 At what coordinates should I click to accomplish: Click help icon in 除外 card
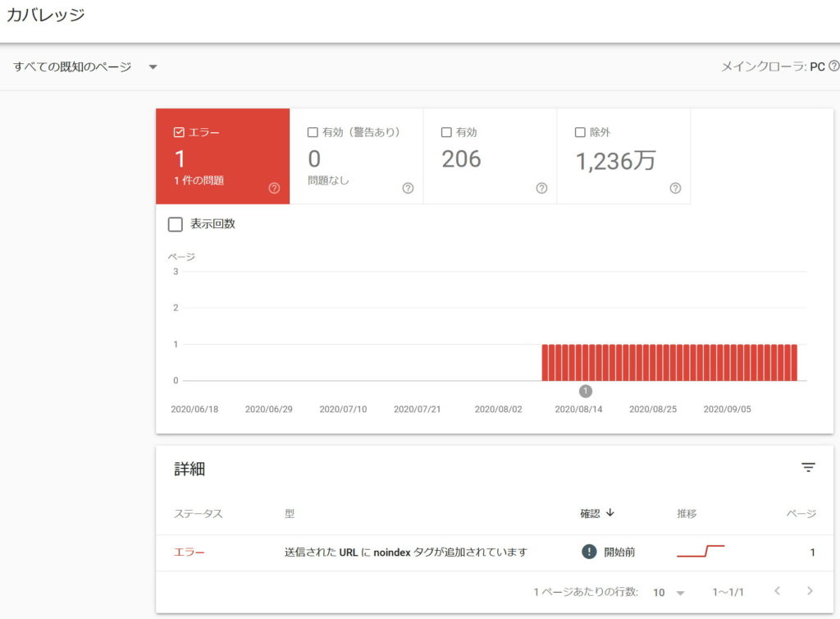coord(675,188)
